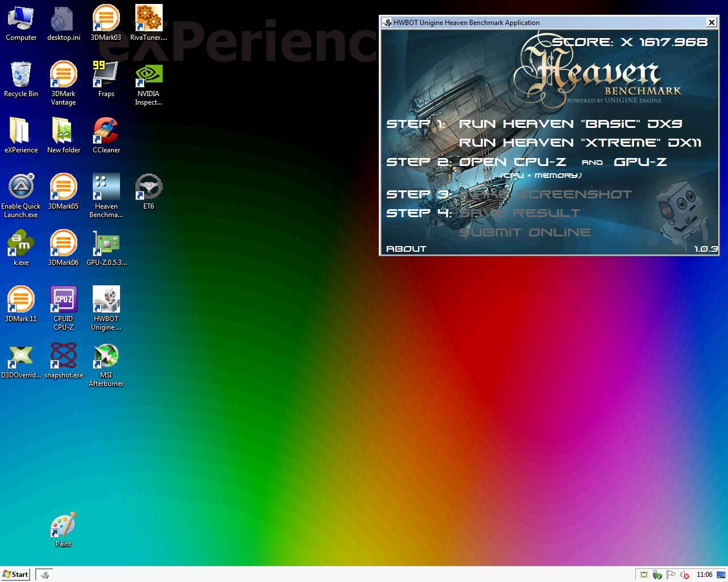Launch 3DMark Vantage shortcut
This screenshot has width=728, height=582.
point(63,84)
